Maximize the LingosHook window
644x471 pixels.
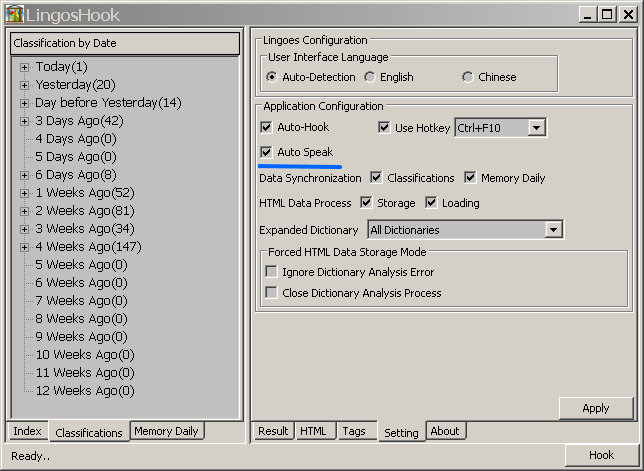tap(607, 15)
